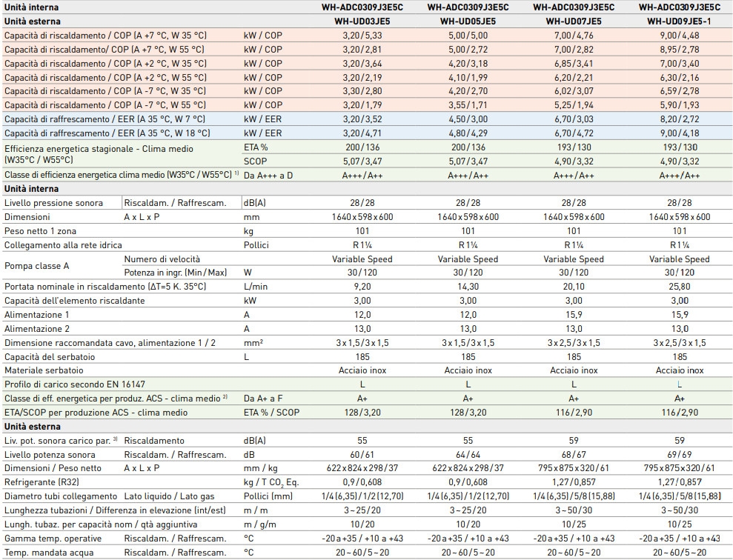Select the "Peso netto 1 zona" label
This screenshot has width=733, height=560.
(x=40, y=231)
